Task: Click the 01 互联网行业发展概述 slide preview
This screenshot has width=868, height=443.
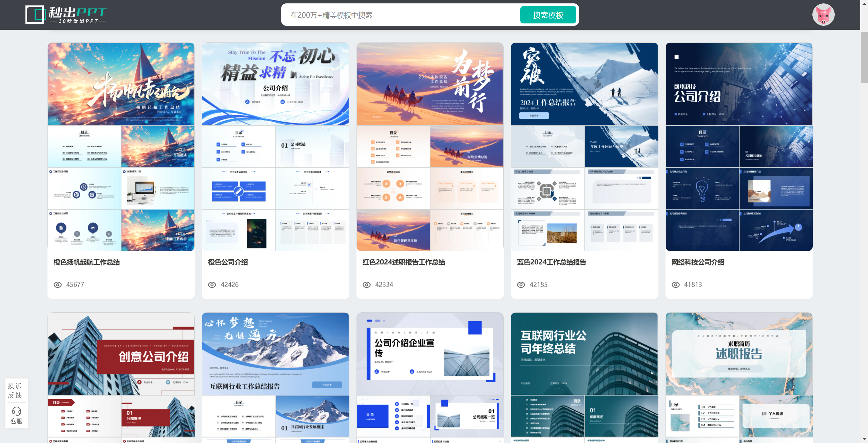Action: click(x=312, y=416)
